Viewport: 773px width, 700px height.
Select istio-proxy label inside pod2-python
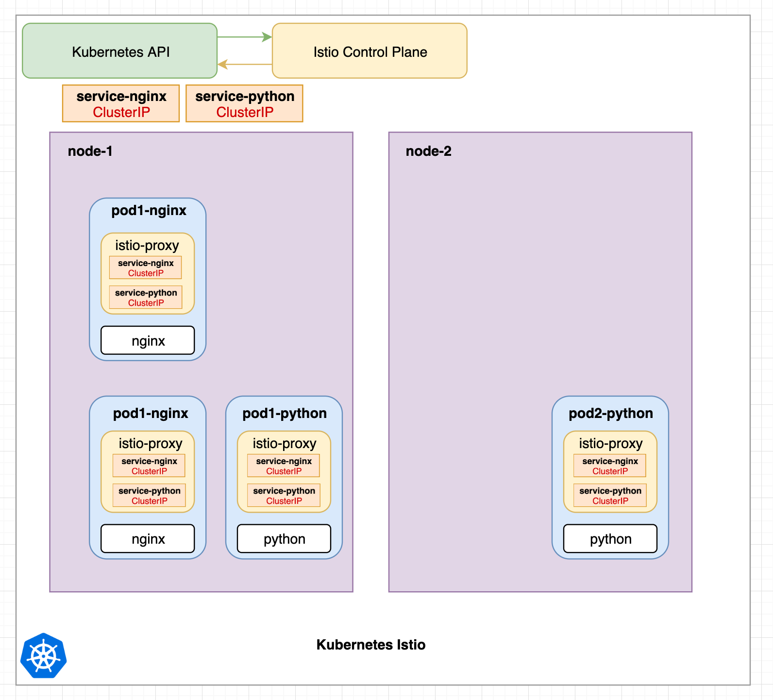610,443
